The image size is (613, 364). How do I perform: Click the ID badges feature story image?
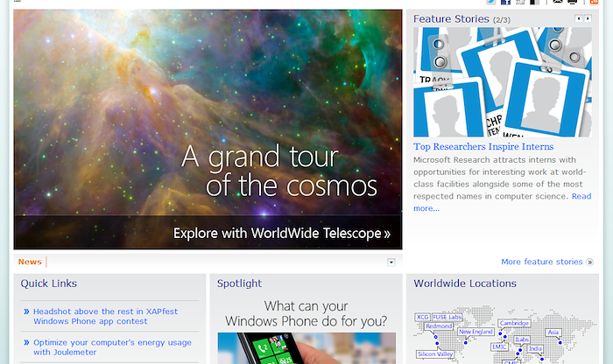(503, 82)
